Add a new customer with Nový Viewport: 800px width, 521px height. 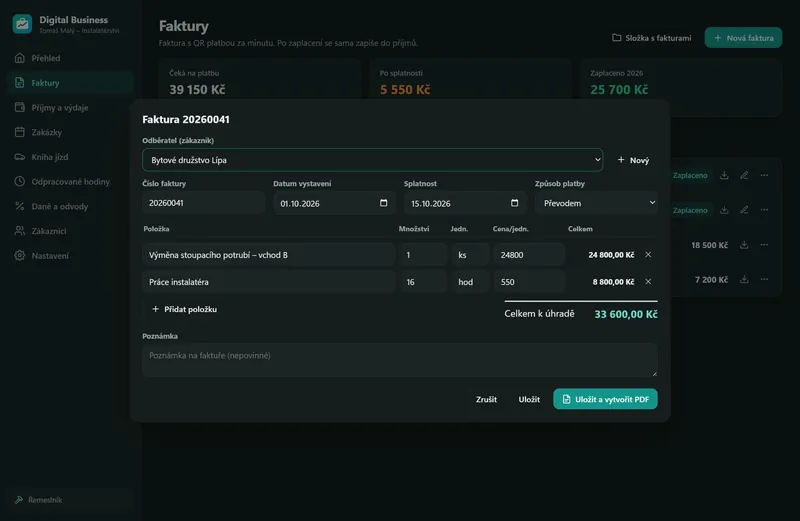pos(633,160)
